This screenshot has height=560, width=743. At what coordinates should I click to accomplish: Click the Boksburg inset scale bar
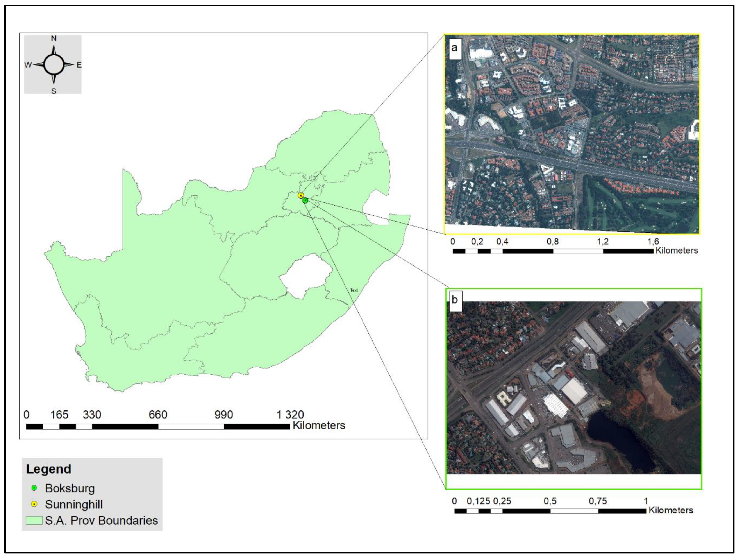(550, 511)
